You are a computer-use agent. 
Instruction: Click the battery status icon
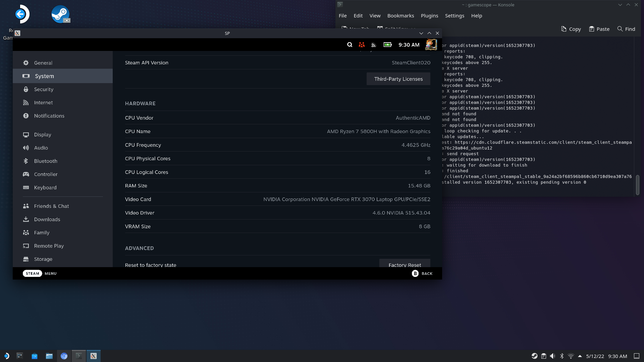point(387,45)
